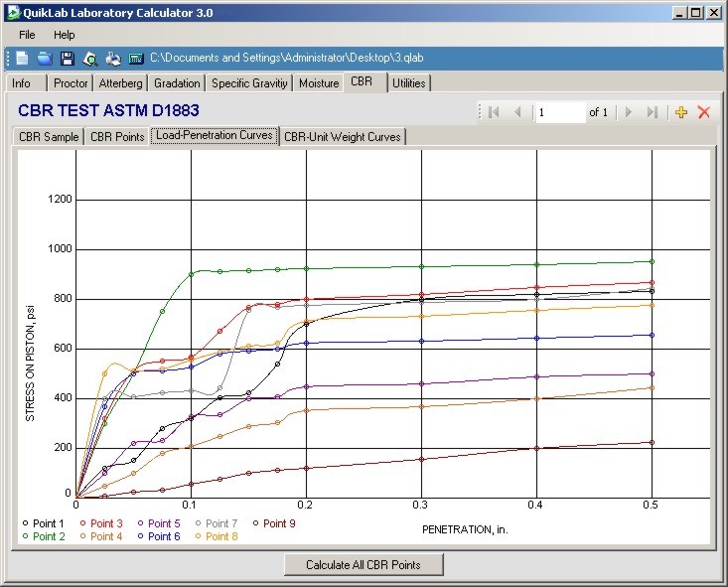The width and height of the screenshot is (728, 587).
Task: Add a new CBR record with the plus icon
Action: (680, 112)
